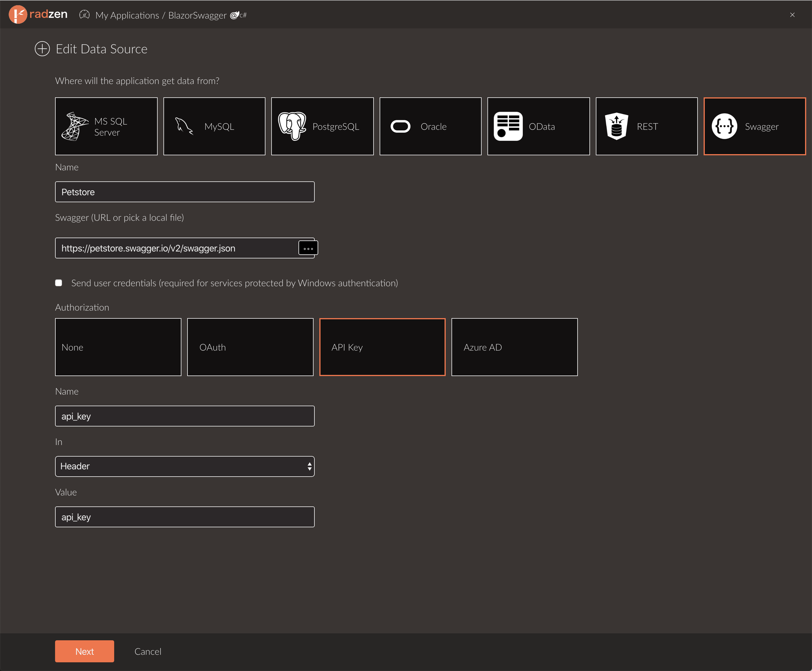
Task: Choose the OData data source tile
Action: tap(539, 126)
